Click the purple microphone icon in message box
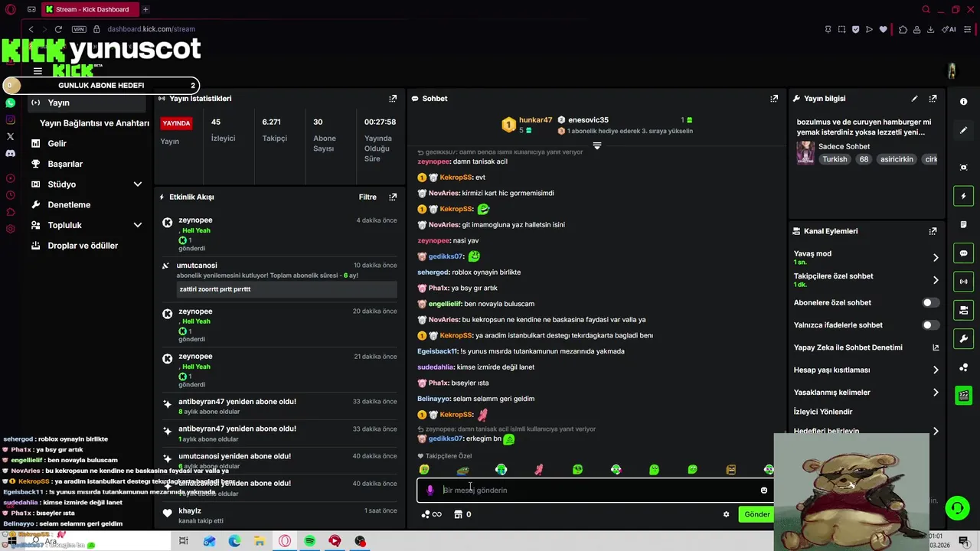 430,491
